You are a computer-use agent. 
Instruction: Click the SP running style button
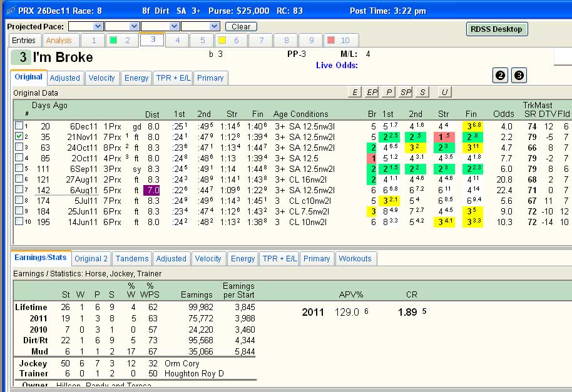tap(406, 92)
